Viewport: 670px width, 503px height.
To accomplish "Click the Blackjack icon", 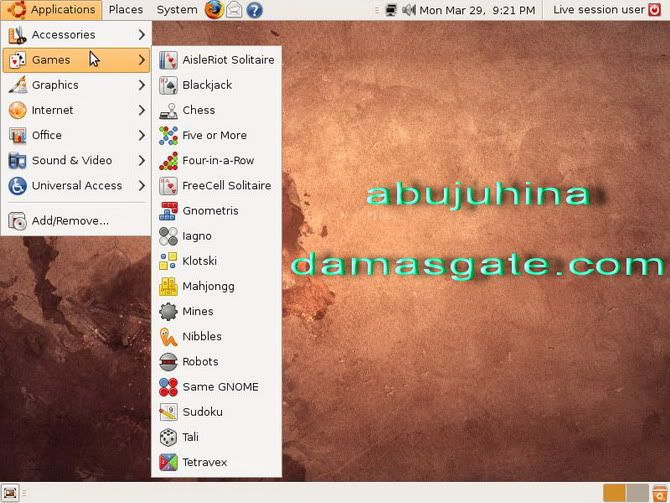I will tap(168, 85).
